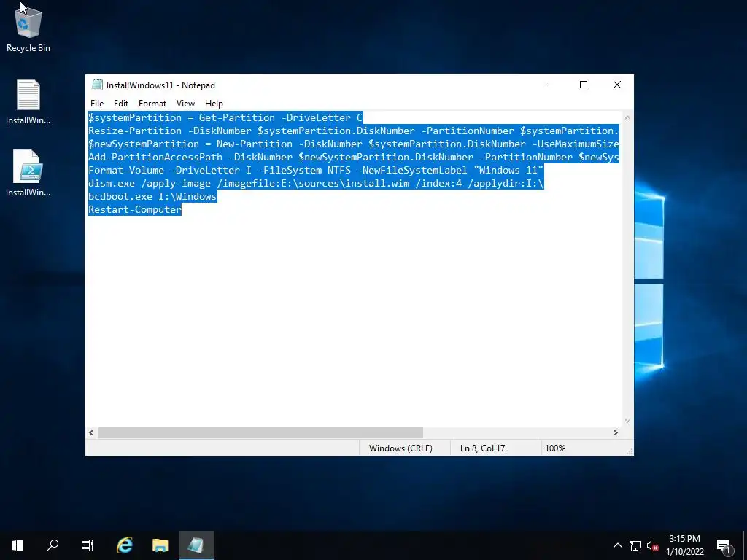Open the Help menu in Notepad
Viewport: 747px width, 560px height.
tap(214, 104)
